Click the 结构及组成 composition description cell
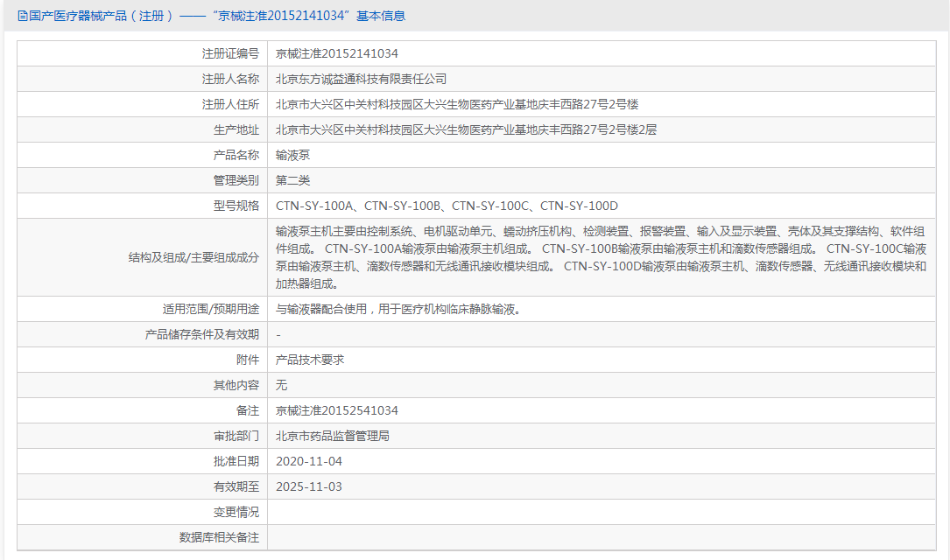The image size is (950, 560). click(x=604, y=258)
